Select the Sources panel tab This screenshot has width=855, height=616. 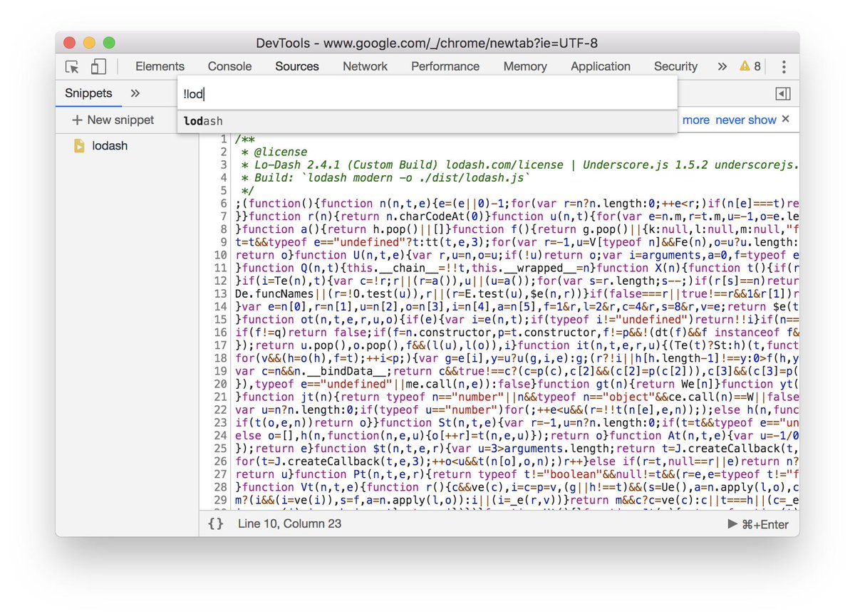(297, 66)
